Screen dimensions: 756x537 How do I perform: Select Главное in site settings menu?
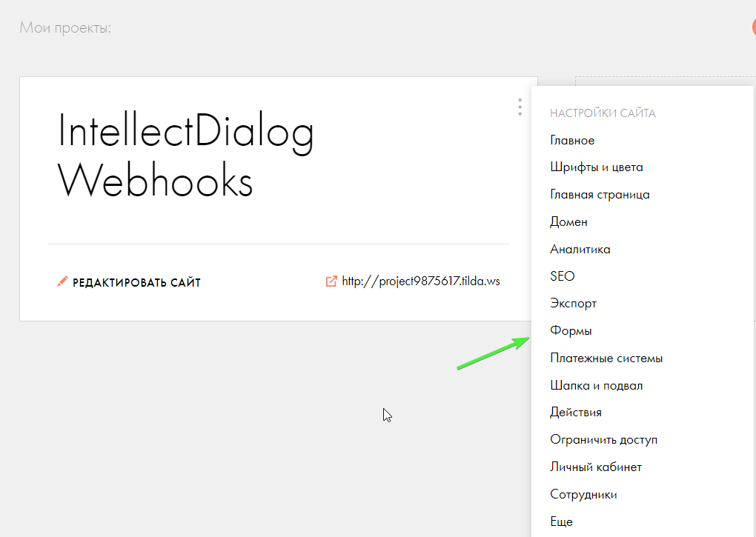click(x=572, y=140)
